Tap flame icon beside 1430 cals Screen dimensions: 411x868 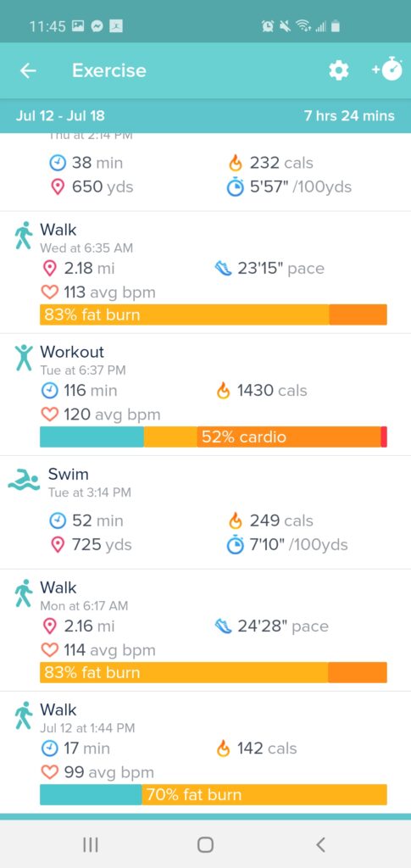(x=223, y=391)
